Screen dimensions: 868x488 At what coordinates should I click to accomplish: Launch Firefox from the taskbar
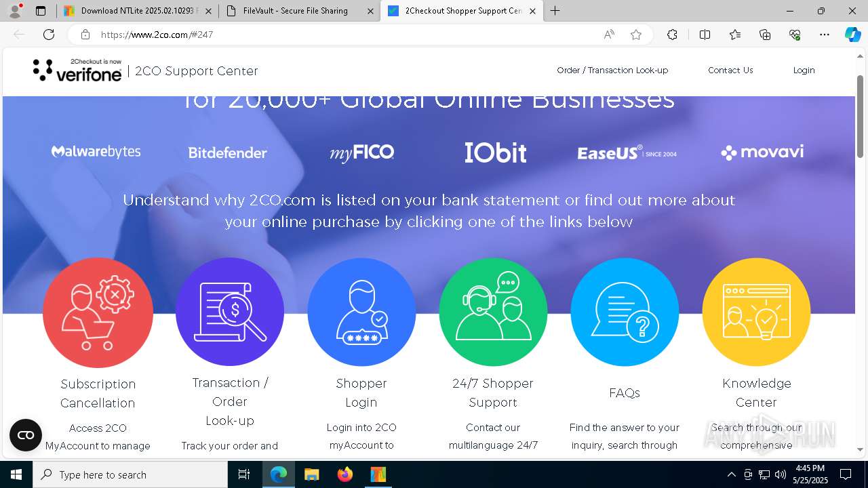(344, 474)
